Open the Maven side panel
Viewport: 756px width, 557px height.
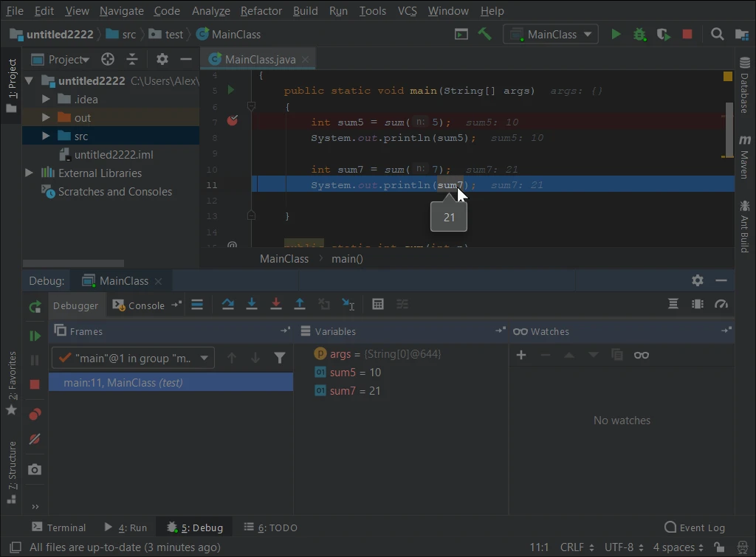[745, 156]
